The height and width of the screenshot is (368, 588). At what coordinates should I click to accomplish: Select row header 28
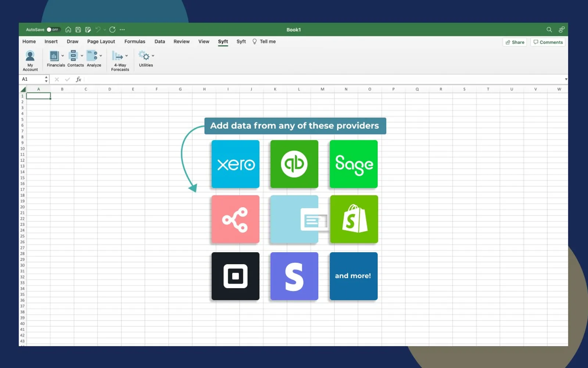(x=22, y=254)
